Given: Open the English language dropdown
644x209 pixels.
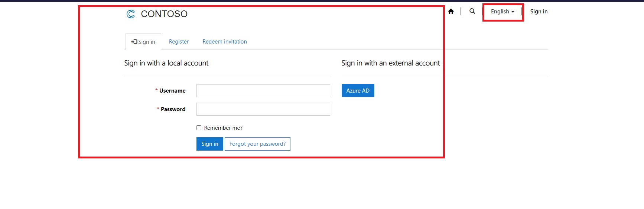Looking at the screenshot, I should pos(500,12).
